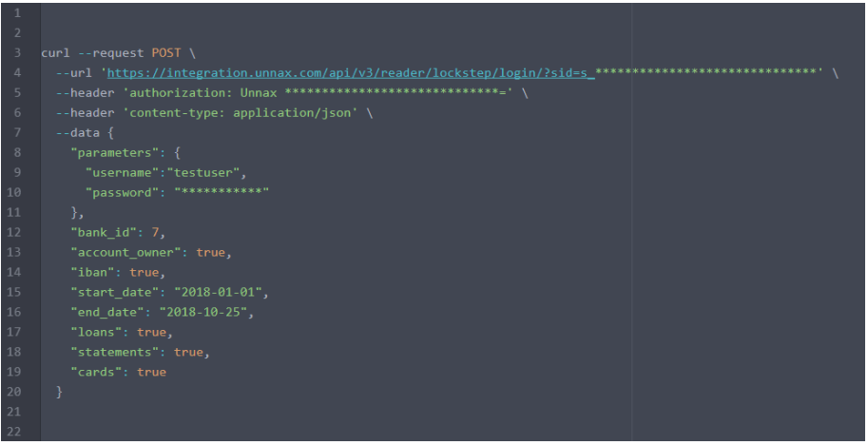Click the "iban" key on line 14
This screenshot has width=868, height=445.
(x=92, y=272)
